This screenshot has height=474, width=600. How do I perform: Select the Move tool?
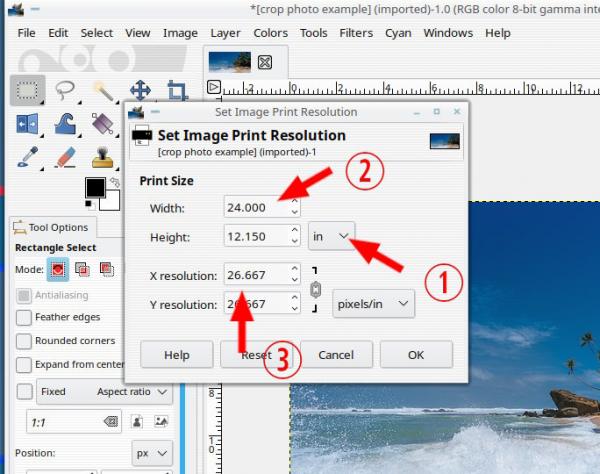point(140,90)
